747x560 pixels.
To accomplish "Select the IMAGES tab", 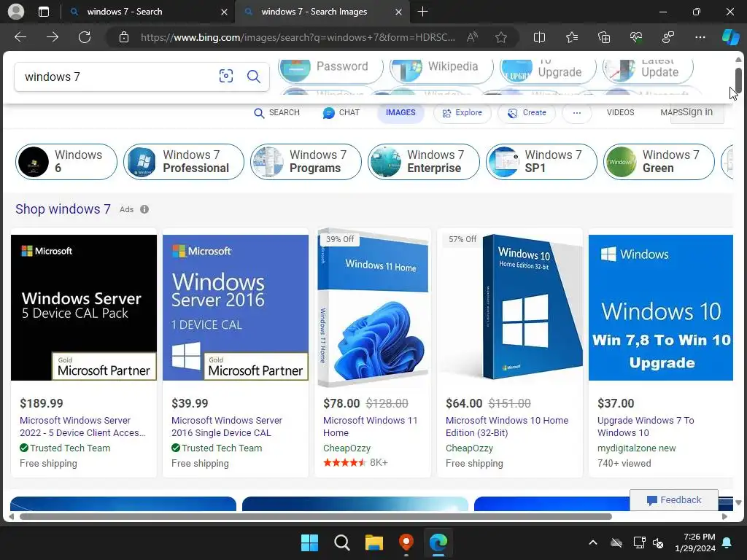I will (x=400, y=113).
